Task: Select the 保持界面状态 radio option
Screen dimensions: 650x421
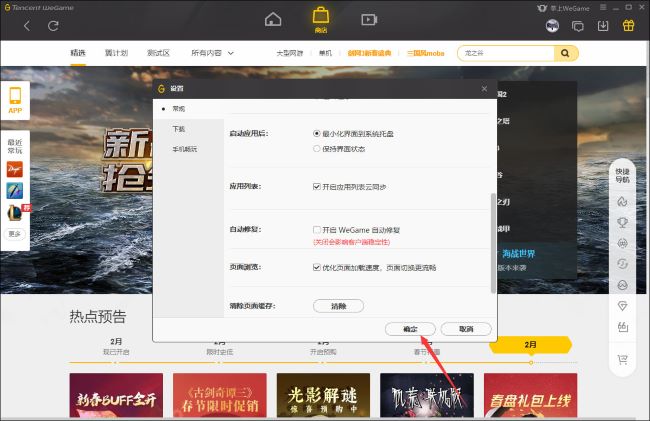Action: tap(317, 148)
